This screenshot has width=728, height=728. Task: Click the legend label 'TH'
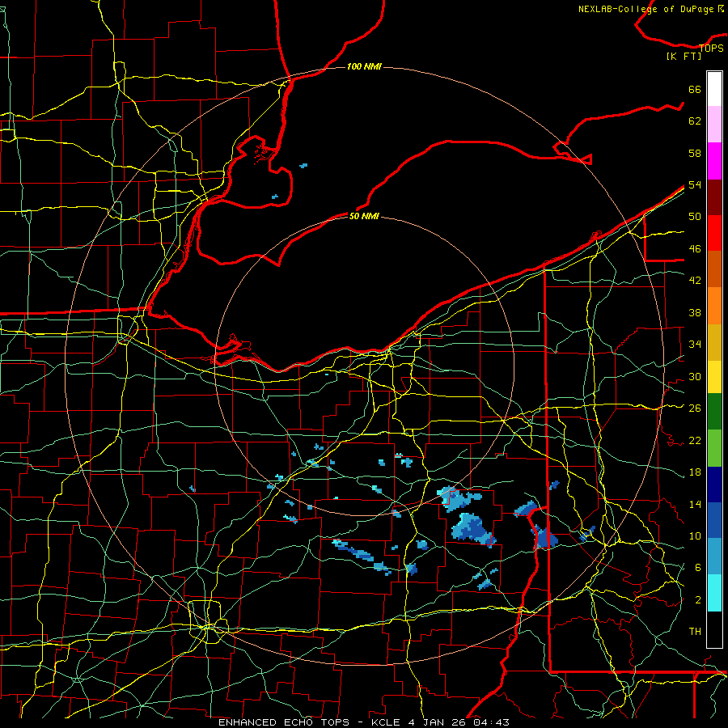point(695,631)
